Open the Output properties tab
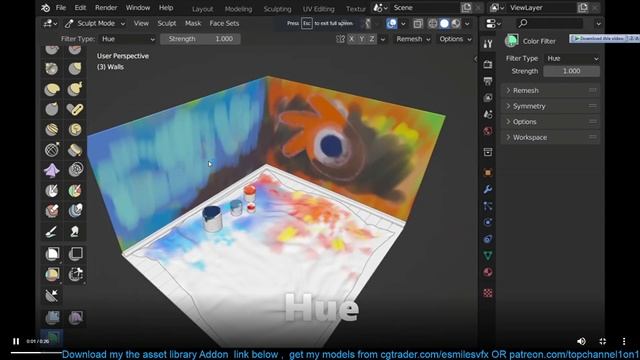This screenshot has height=360, width=640. click(x=488, y=81)
